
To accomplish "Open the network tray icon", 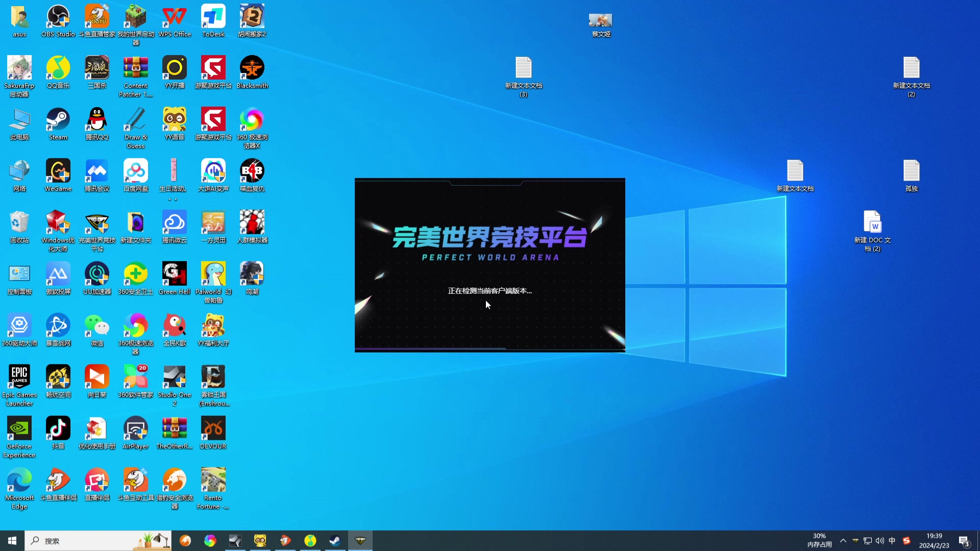I will 868,541.
